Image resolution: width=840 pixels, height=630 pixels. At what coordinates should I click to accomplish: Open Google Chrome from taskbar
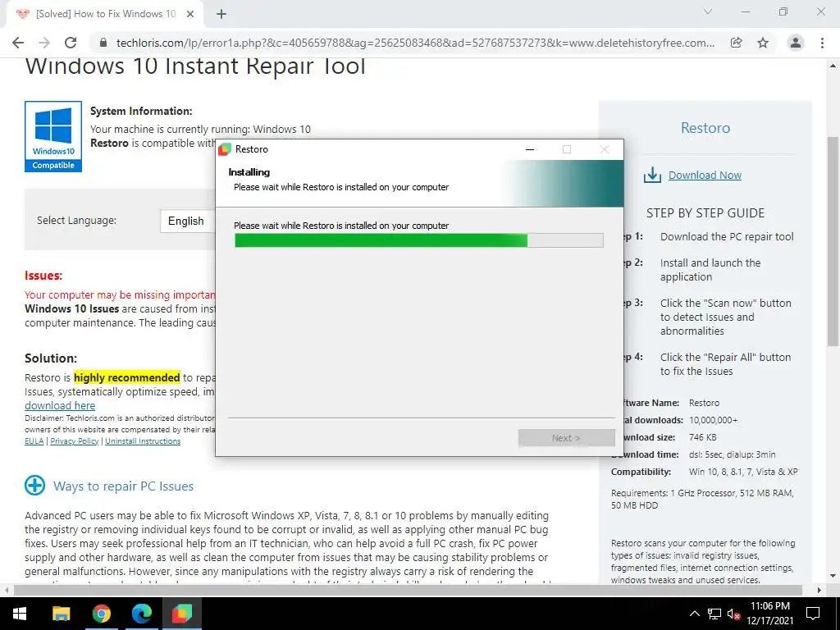pos(101,614)
